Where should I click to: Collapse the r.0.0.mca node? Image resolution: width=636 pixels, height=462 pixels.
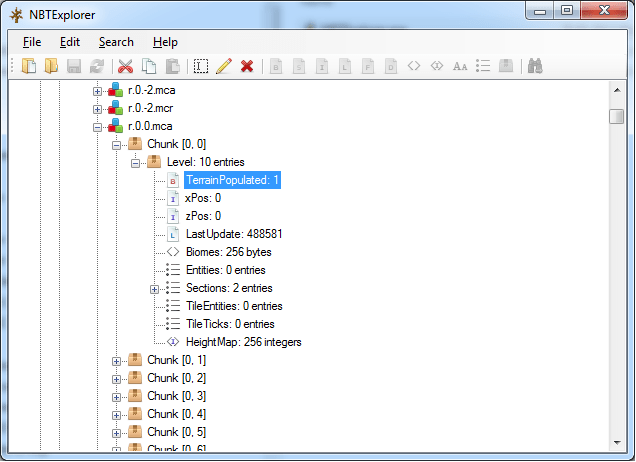97,127
